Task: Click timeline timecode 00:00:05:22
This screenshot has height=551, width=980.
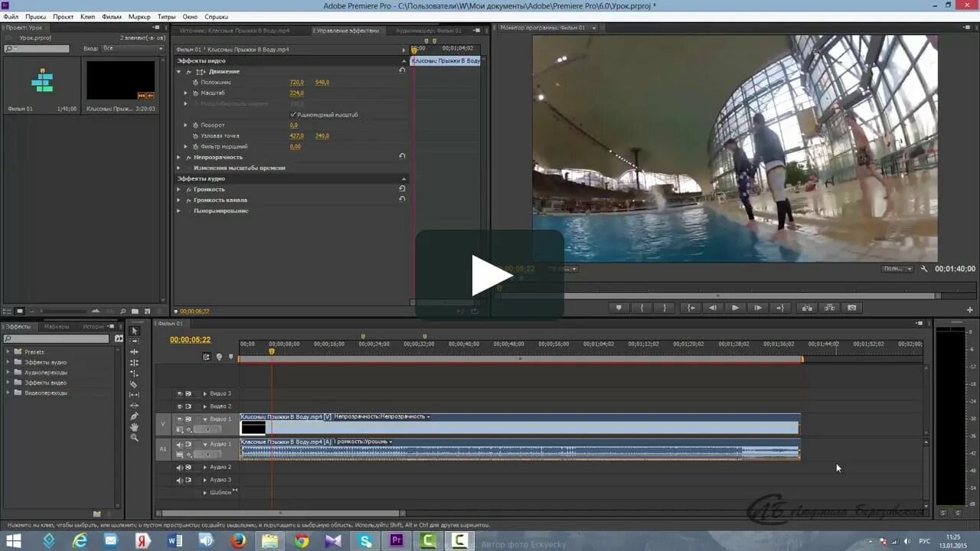Action: point(190,340)
